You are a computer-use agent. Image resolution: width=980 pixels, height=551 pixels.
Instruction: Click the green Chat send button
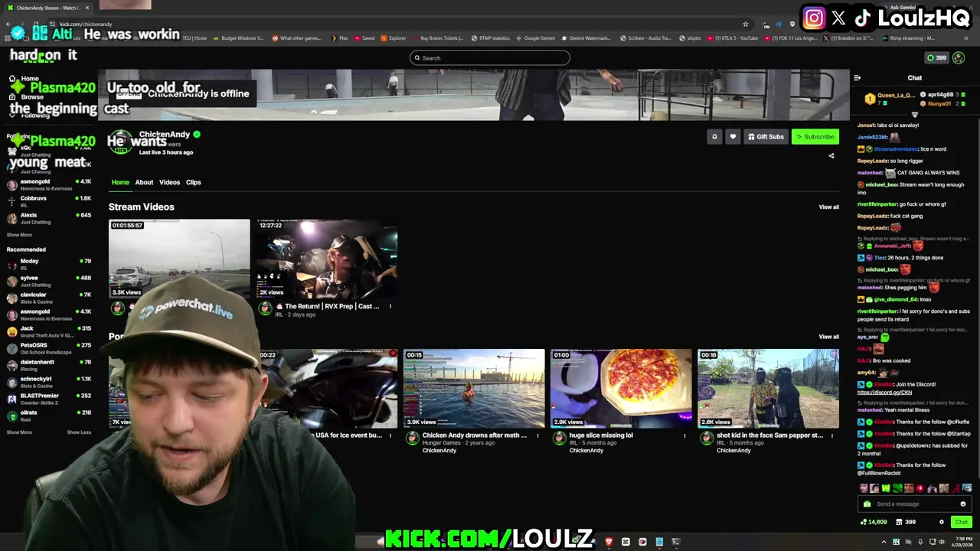961,522
